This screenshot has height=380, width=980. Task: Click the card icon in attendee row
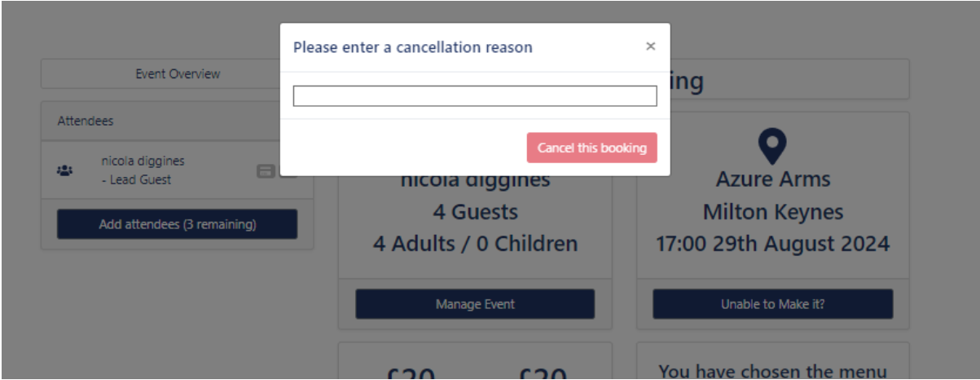coord(265,171)
